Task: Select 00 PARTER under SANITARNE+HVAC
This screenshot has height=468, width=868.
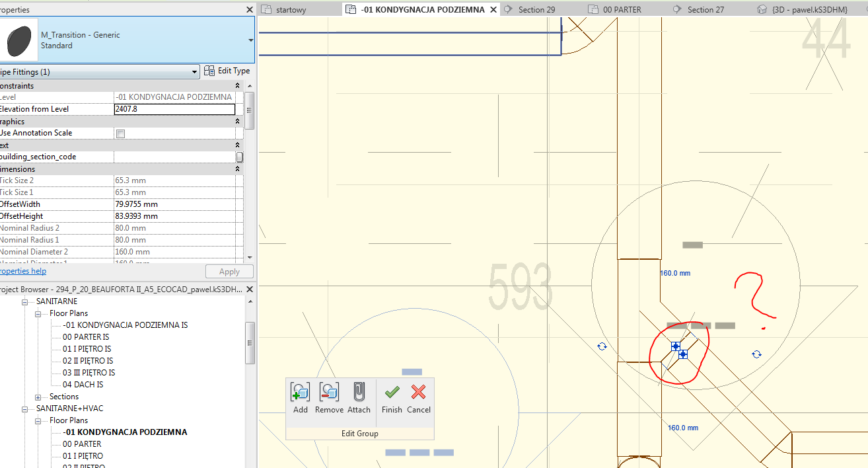Action: pos(82,444)
